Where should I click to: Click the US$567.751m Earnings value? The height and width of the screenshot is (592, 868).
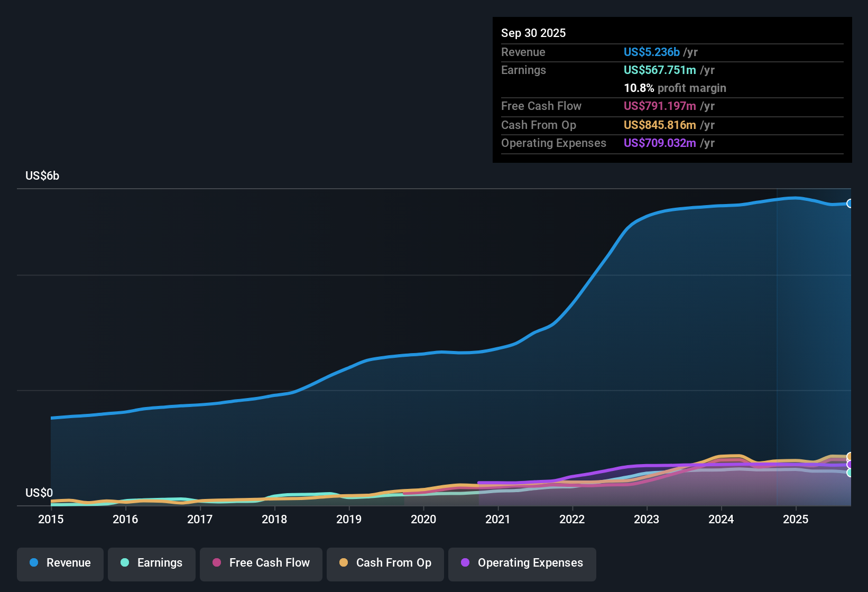(x=660, y=70)
